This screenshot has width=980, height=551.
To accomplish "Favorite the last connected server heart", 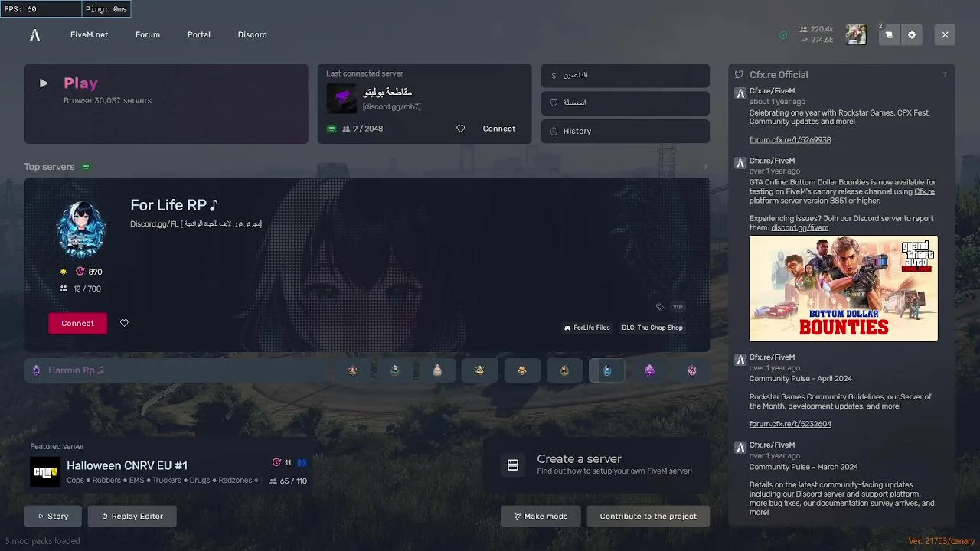I will coord(460,129).
